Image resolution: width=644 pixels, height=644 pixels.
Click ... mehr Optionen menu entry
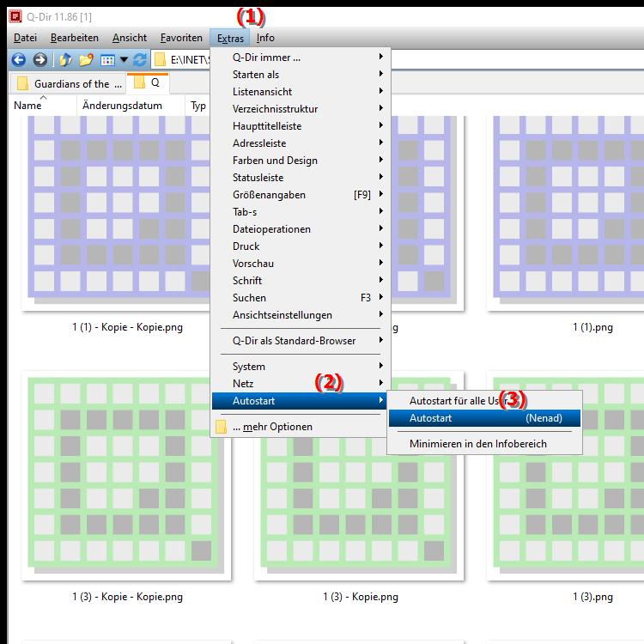click(301, 427)
